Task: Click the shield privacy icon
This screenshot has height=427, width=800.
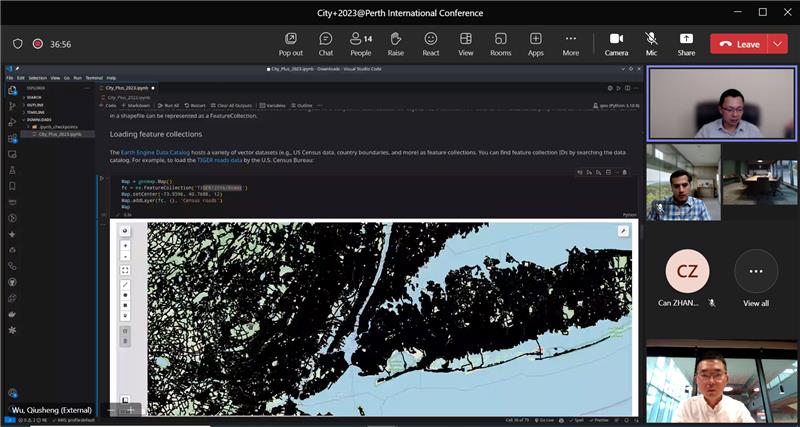Action: [x=18, y=44]
